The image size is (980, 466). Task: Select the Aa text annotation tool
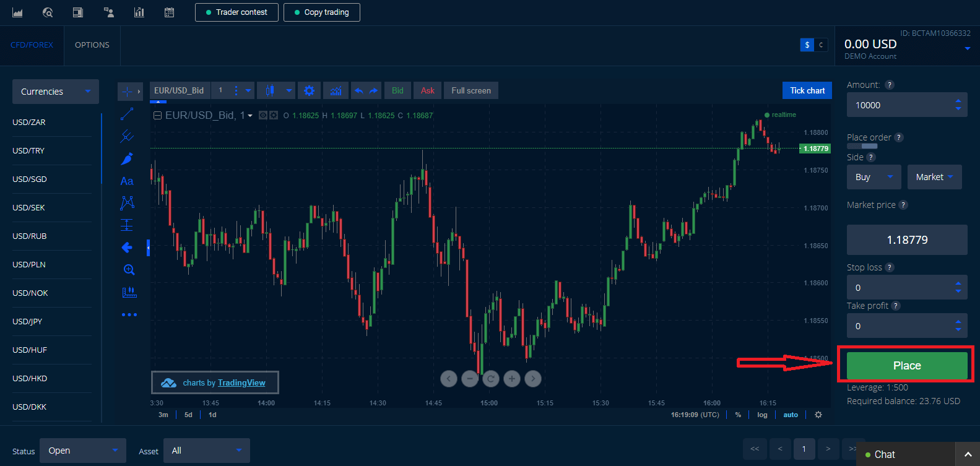click(x=127, y=181)
